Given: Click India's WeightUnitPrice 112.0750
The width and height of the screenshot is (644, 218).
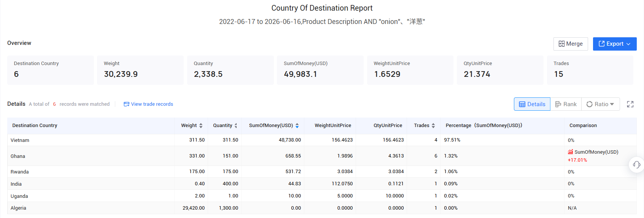Looking at the screenshot, I should coord(342,184).
